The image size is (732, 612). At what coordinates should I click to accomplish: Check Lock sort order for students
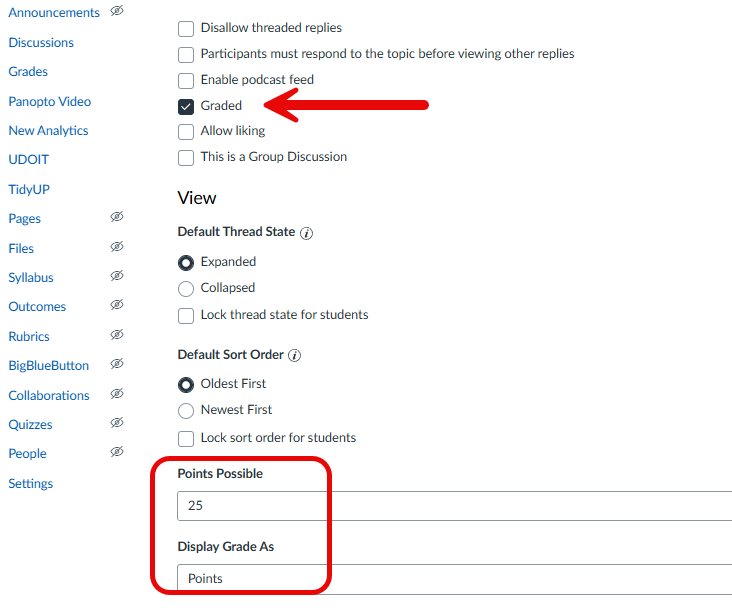(186, 438)
